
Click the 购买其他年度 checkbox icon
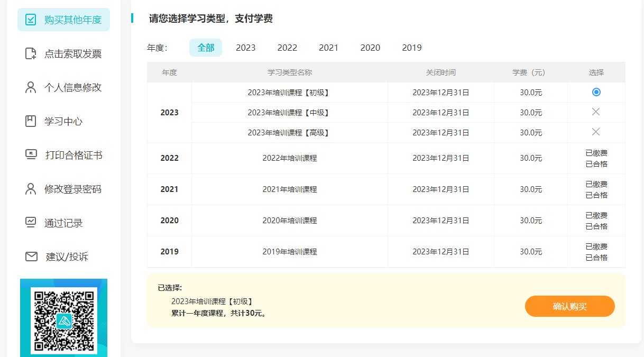tap(31, 20)
